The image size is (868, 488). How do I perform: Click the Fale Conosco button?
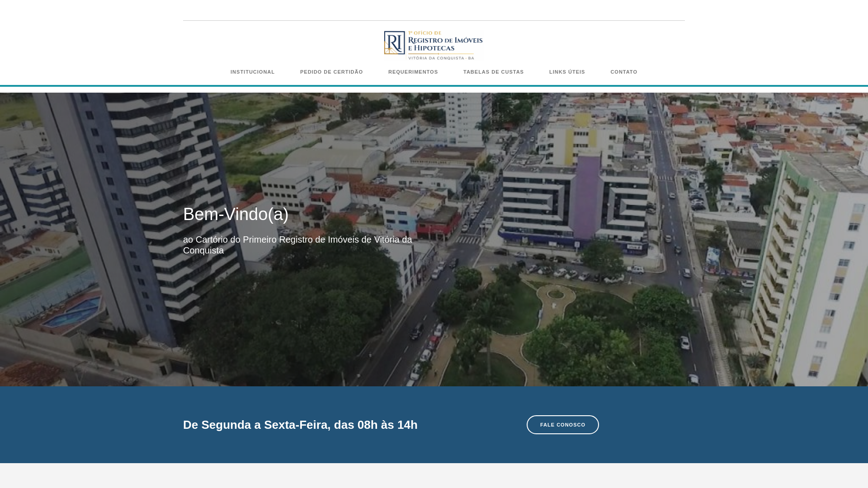(563, 425)
